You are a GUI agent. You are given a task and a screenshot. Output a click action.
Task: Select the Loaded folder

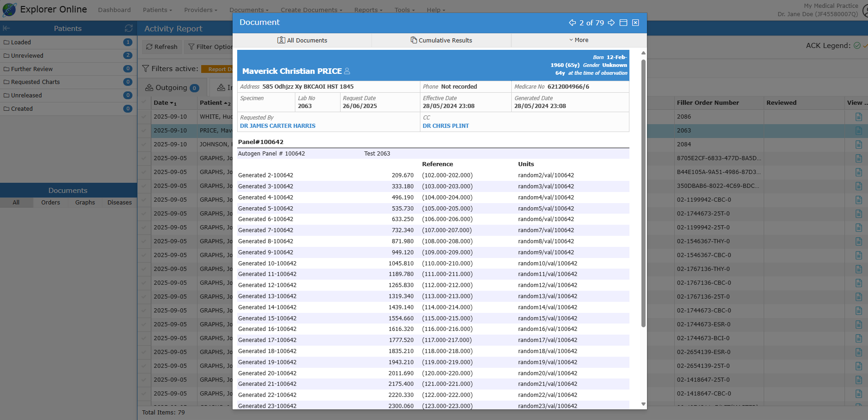click(x=68, y=42)
